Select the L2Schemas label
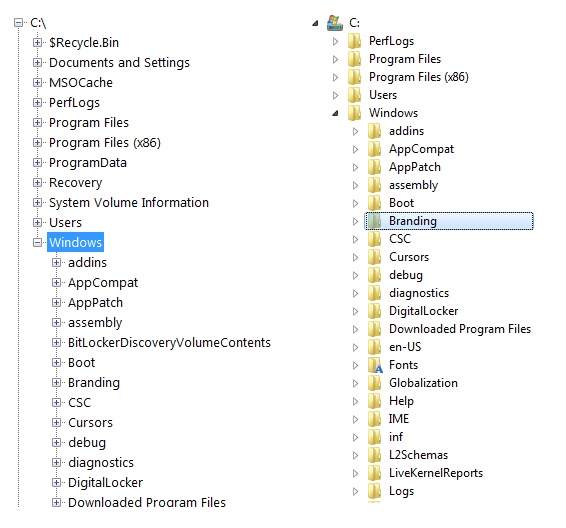This screenshot has width=566, height=528. click(418, 455)
